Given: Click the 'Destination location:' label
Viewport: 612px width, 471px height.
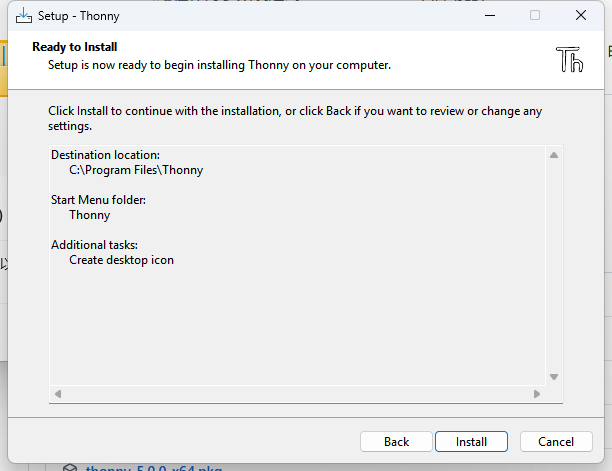Looking at the screenshot, I should [105, 155].
